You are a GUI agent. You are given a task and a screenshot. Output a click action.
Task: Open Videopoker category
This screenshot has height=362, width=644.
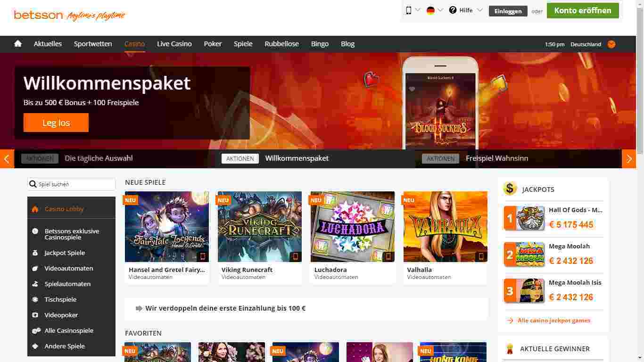tap(61, 315)
